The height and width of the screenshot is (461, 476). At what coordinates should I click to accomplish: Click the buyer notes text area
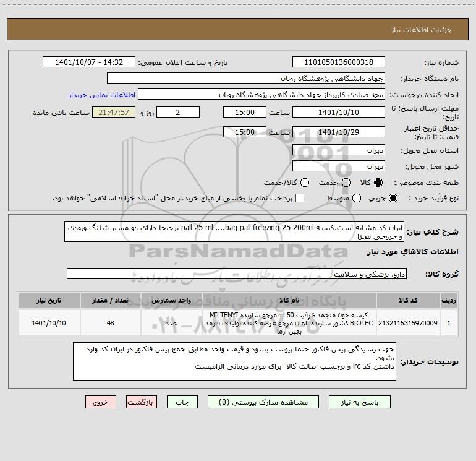[234, 361]
